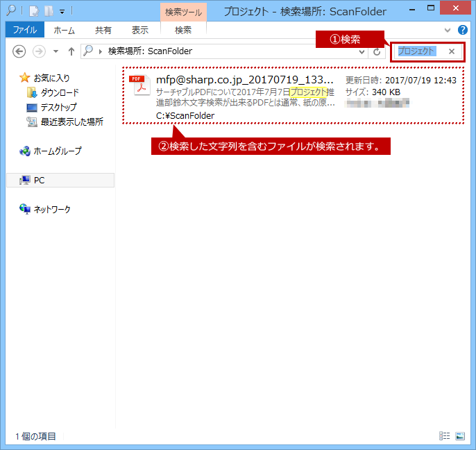Image resolution: width=476 pixels, height=450 pixels.
Task: Click the 最近表示した場所 icon
Action: click(x=32, y=122)
